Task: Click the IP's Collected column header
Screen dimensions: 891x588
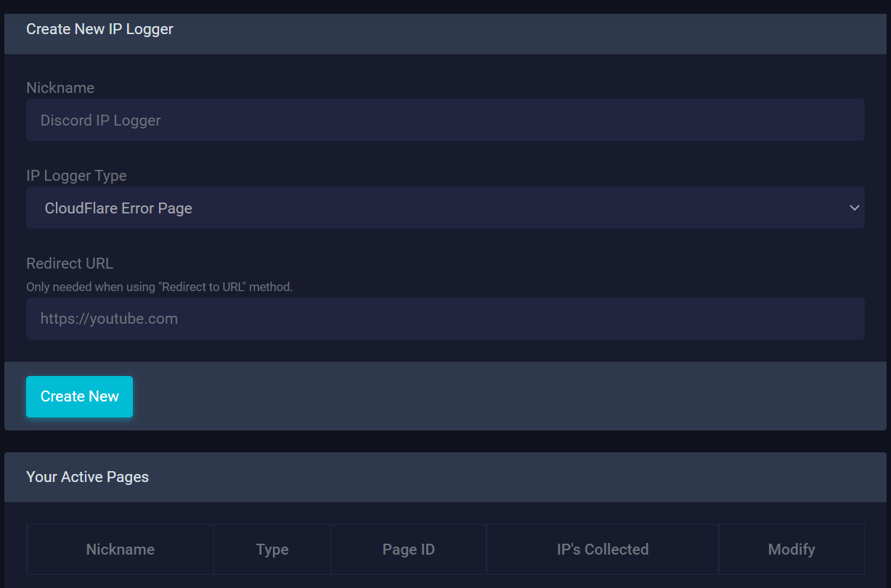Action: click(603, 550)
